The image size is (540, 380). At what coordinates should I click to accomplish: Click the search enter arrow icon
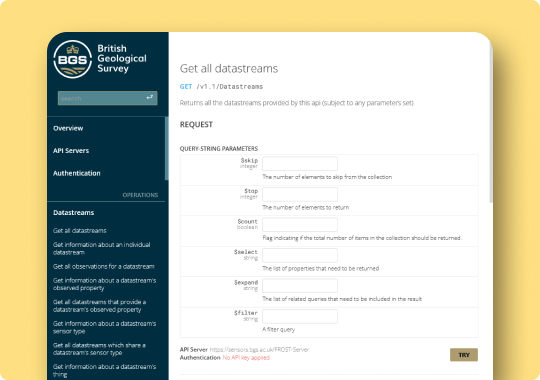click(149, 98)
